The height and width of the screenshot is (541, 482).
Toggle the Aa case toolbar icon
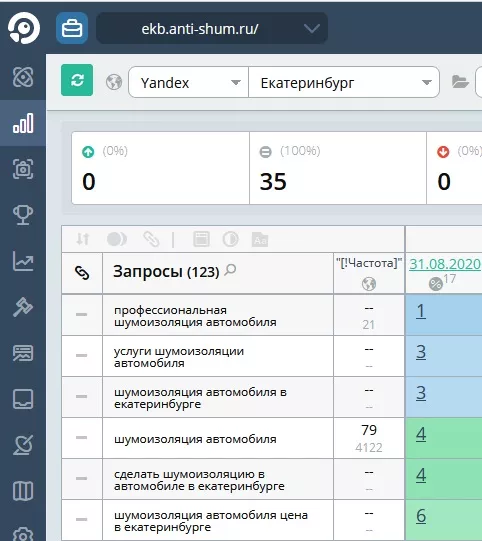point(260,239)
